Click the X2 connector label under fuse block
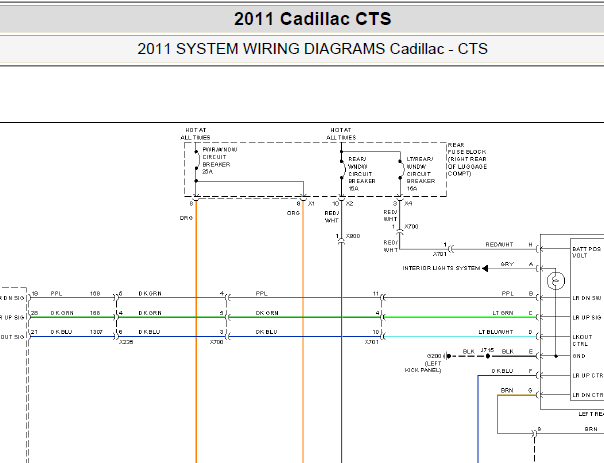Image resolution: width=604 pixels, height=463 pixels. 349,203
